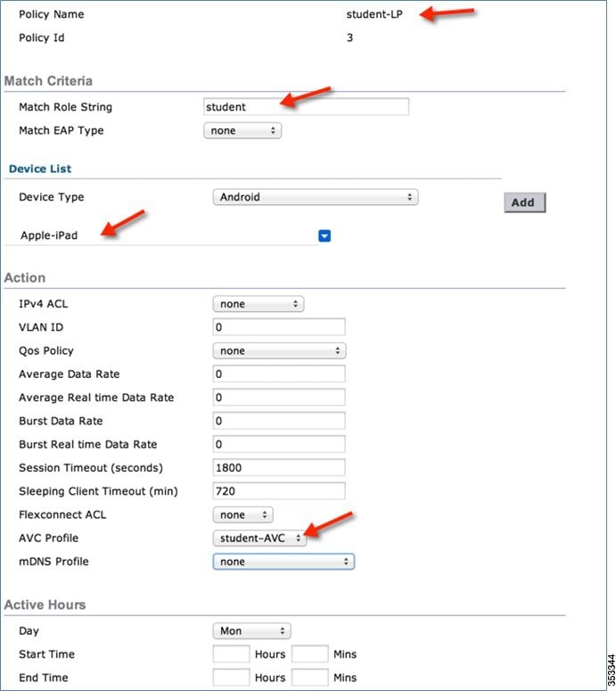Click the Burst Real time Data Rate field
616x691 pixels.
pyautogui.click(x=279, y=444)
